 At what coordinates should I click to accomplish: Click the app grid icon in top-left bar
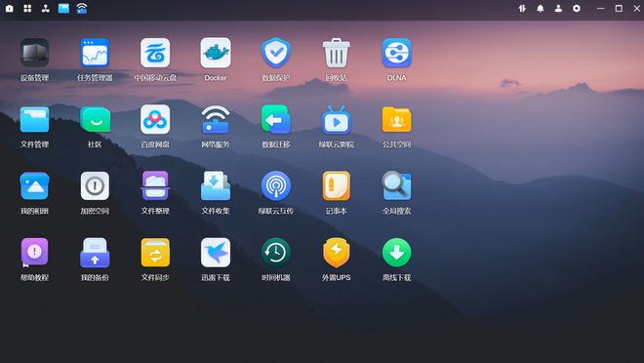(27, 8)
